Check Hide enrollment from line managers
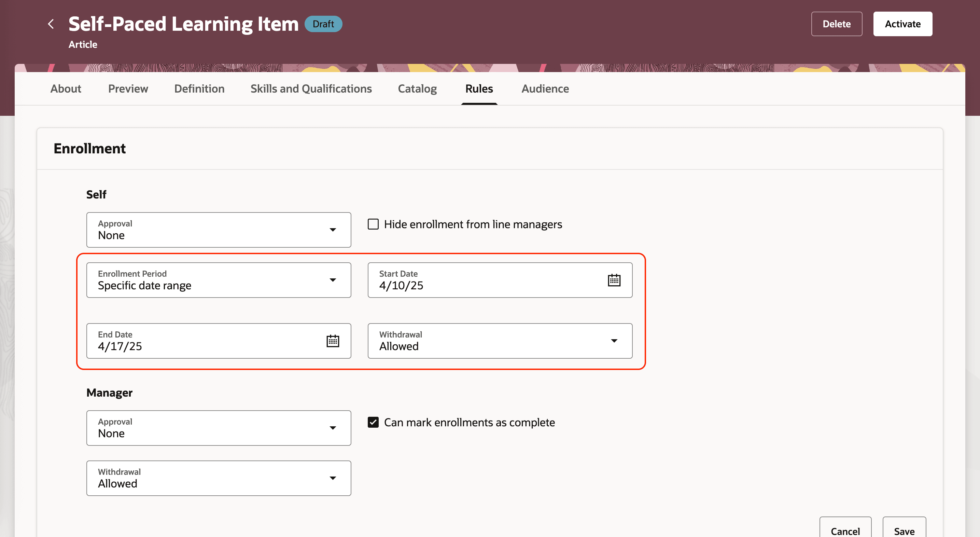The width and height of the screenshot is (980, 537). (373, 224)
